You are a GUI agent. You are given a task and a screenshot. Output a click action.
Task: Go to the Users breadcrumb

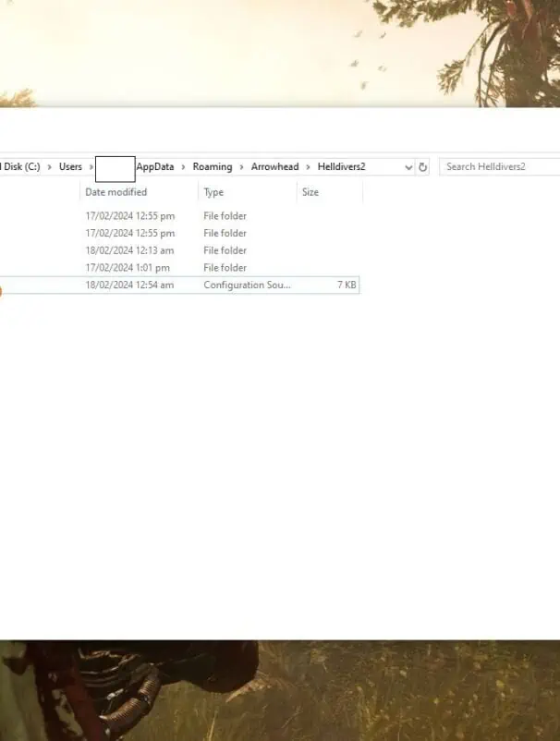pyautogui.click(x=70, y=167)
